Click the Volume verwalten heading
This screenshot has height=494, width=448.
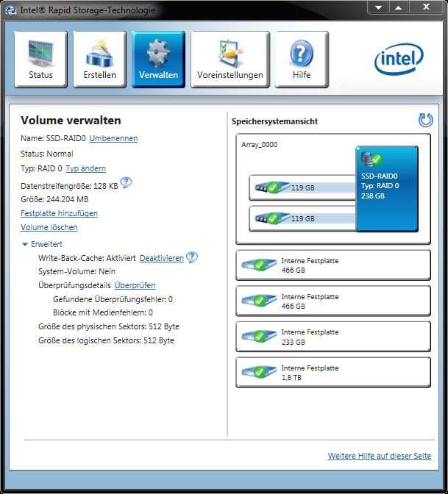71,121
